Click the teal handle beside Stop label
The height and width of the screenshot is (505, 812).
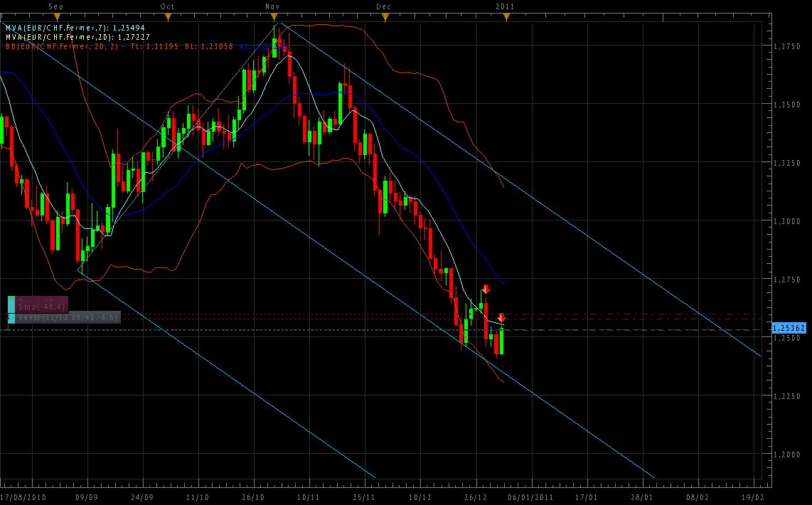point(11,306)
